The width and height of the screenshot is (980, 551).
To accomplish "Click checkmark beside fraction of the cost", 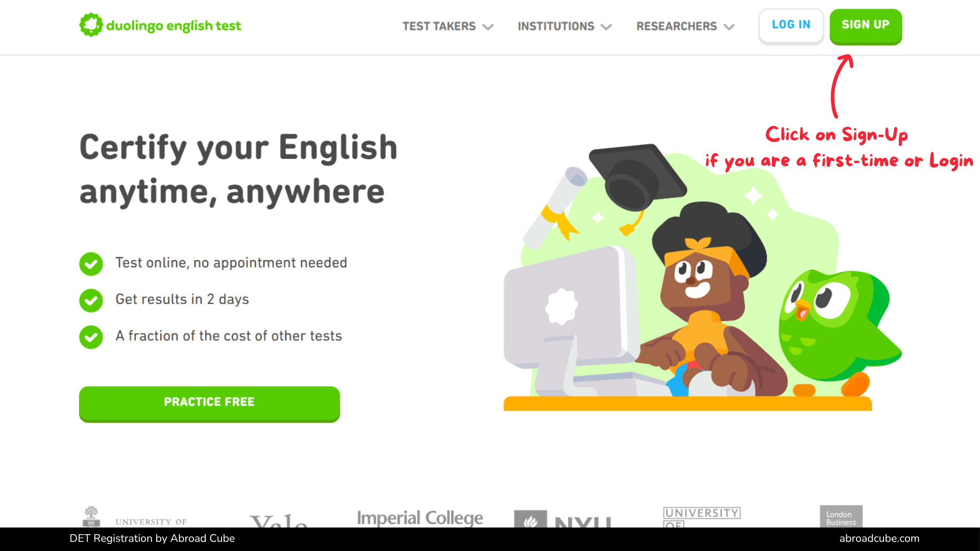I will 91,337.
